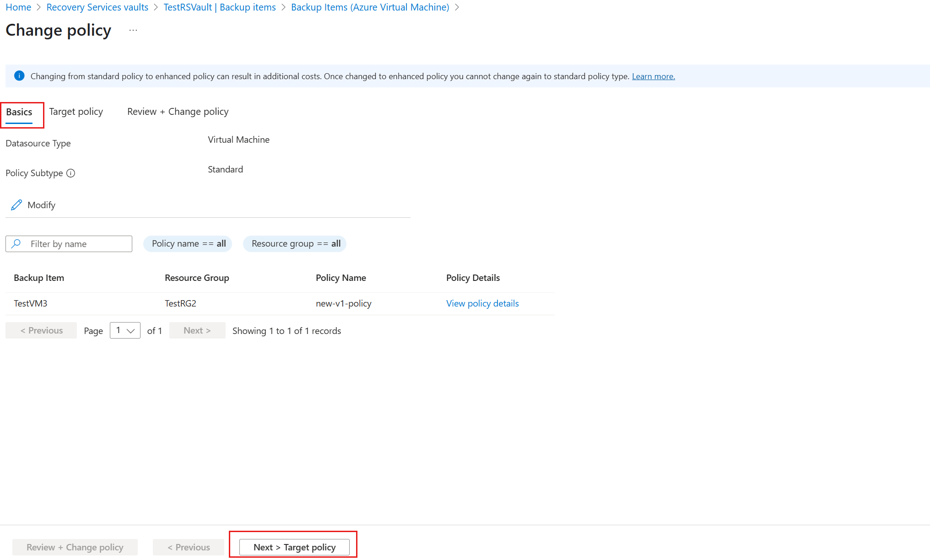Image resolution: width=930 pixels, height=560 pixels.
Task: Click the info icon in the banner
Action: 19,76
